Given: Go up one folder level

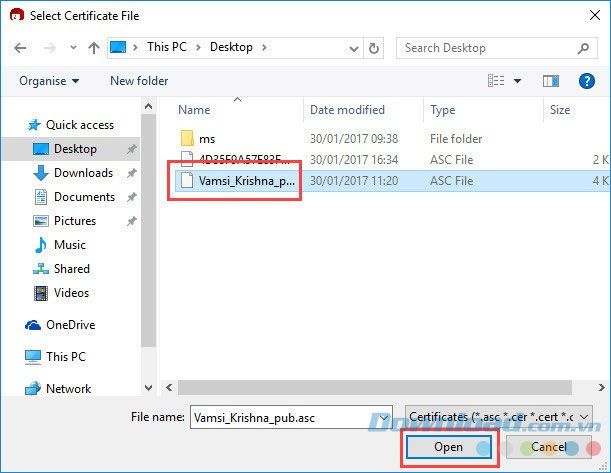Looking at the screenshot, I should coord(94,48).
